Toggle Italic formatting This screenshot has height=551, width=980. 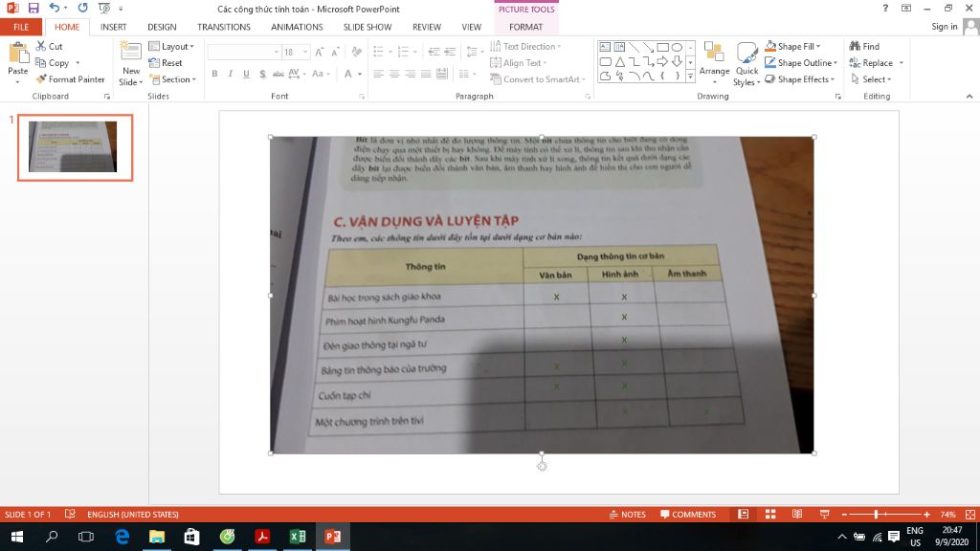tap(230, 74)
